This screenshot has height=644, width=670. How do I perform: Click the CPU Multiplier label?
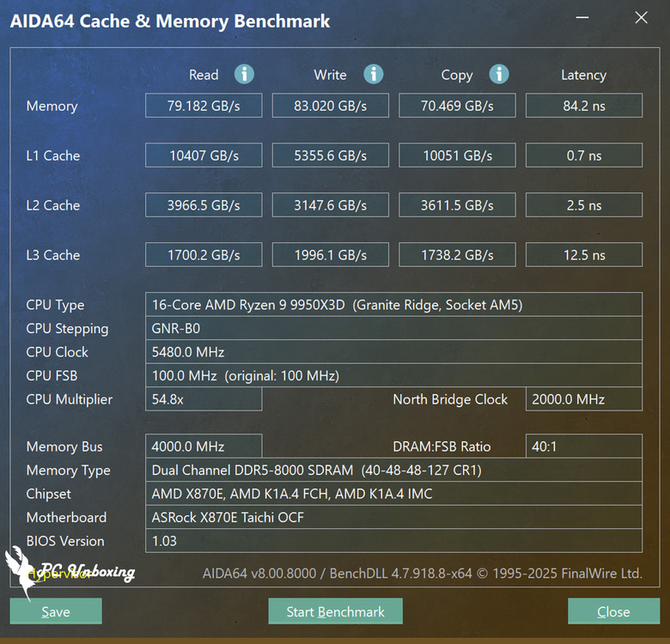[70, 399]
